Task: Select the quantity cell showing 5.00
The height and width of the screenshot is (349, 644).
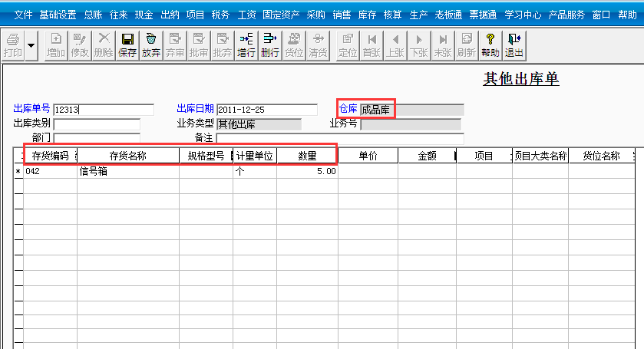Action: point(307,172)
